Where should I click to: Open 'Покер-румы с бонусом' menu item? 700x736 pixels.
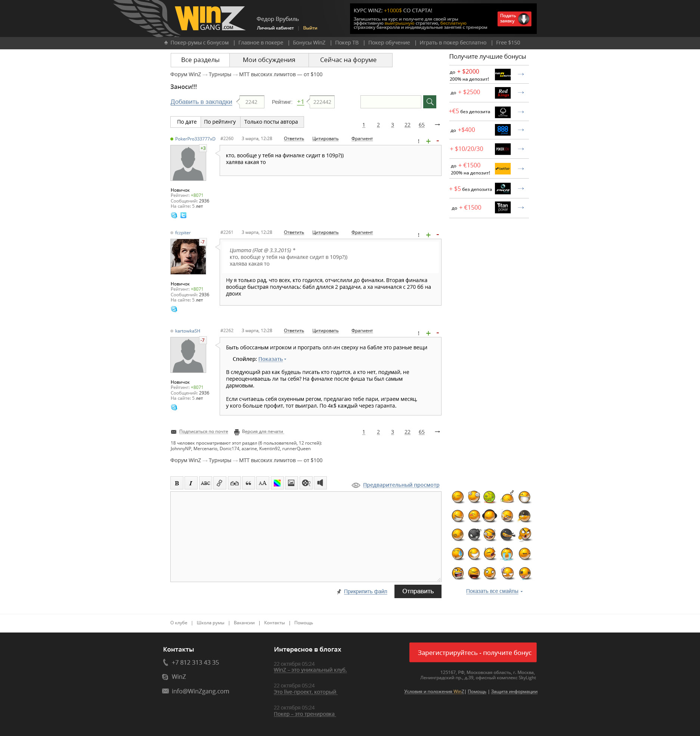[x=199, y=43]
